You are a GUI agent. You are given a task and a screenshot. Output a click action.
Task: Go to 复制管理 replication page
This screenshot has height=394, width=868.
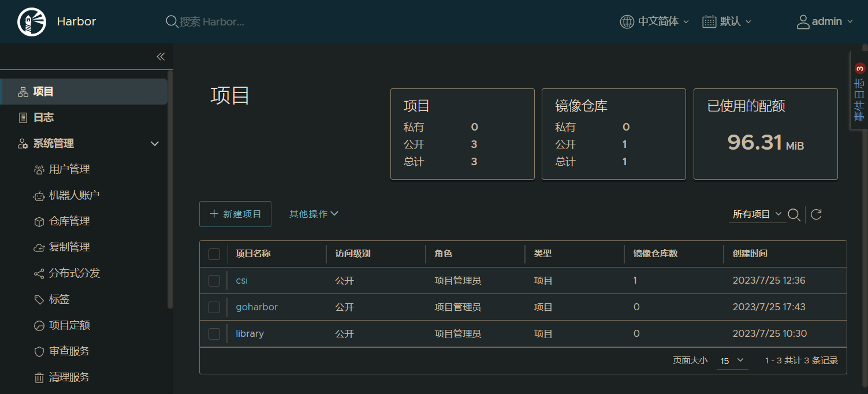click(69, 247)
